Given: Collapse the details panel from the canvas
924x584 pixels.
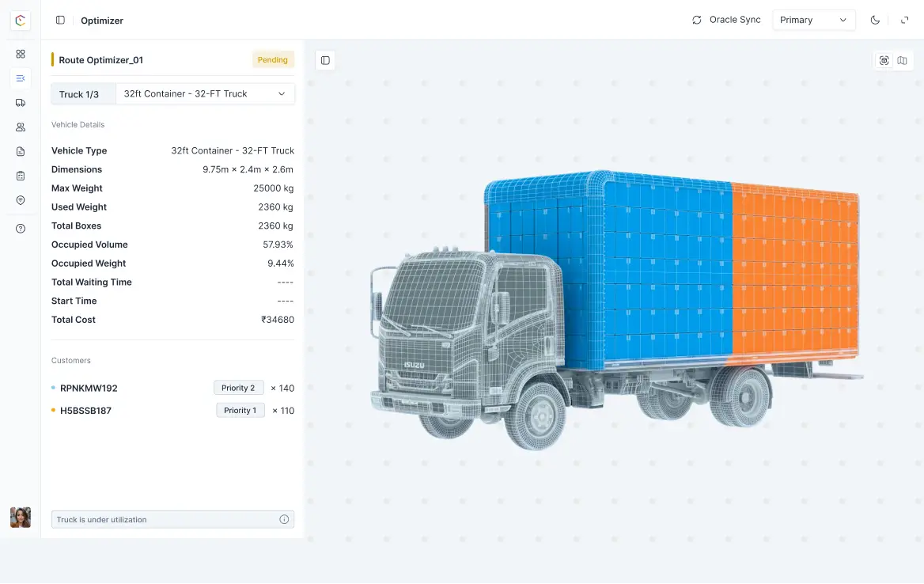Looking at the screenshot, I should [x=325, y=61].
